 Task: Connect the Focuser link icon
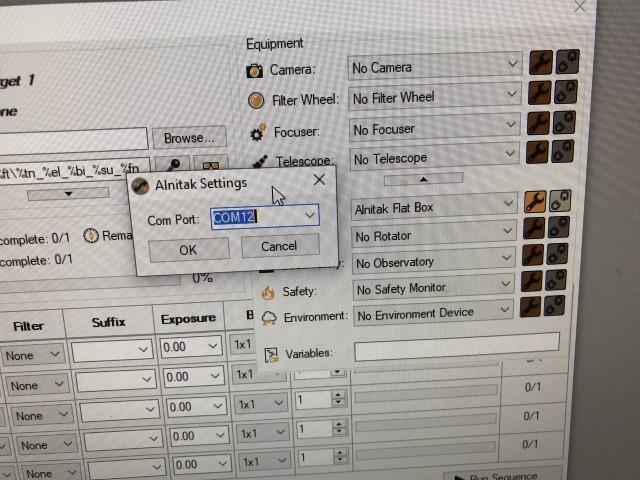(x=564, y=122)
